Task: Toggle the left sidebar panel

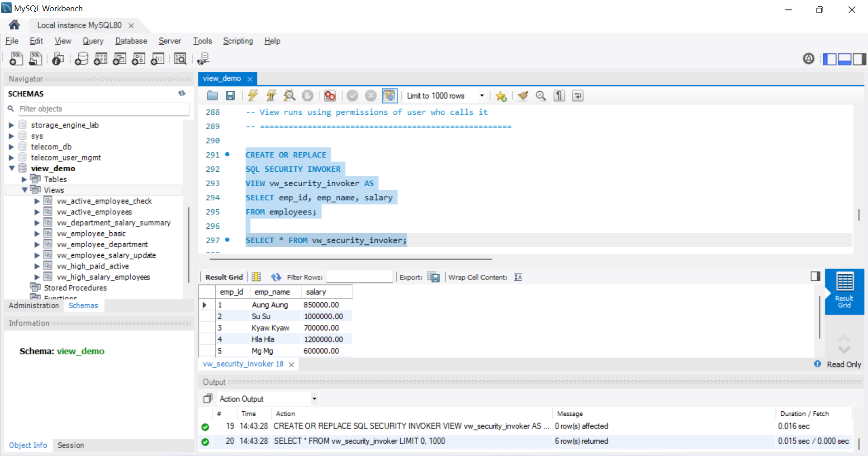Action: [830, 59]
